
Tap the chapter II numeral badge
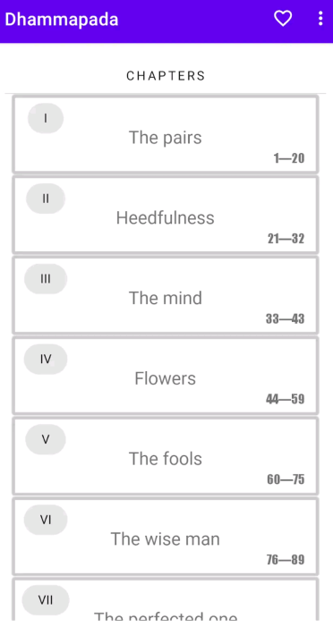[46, 199]
